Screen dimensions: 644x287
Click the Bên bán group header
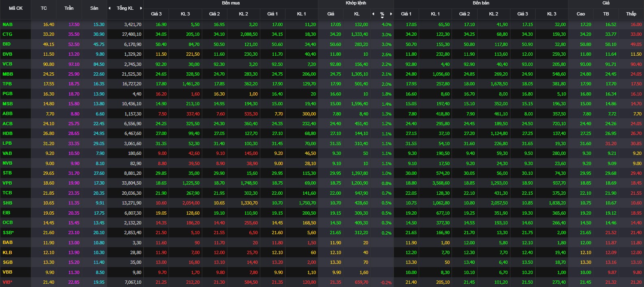point(481,3)
